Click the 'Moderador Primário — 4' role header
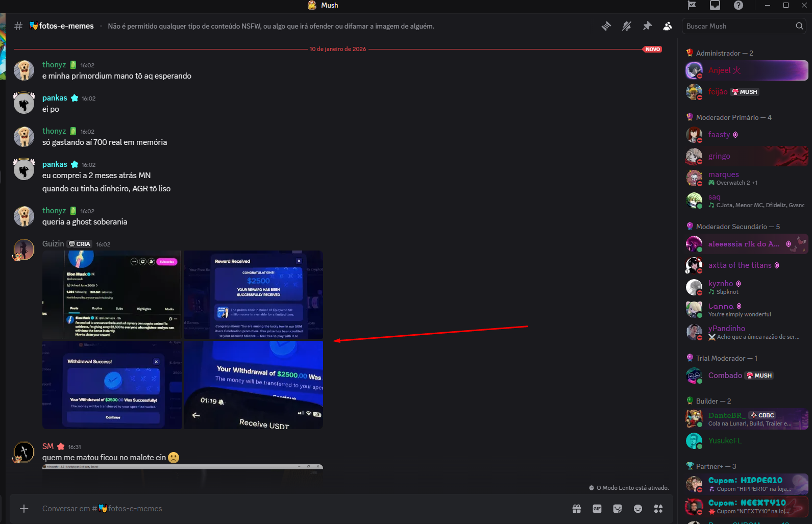Image resolution: width=812 pixels, height=524 pixels. (x=733, y=117)
